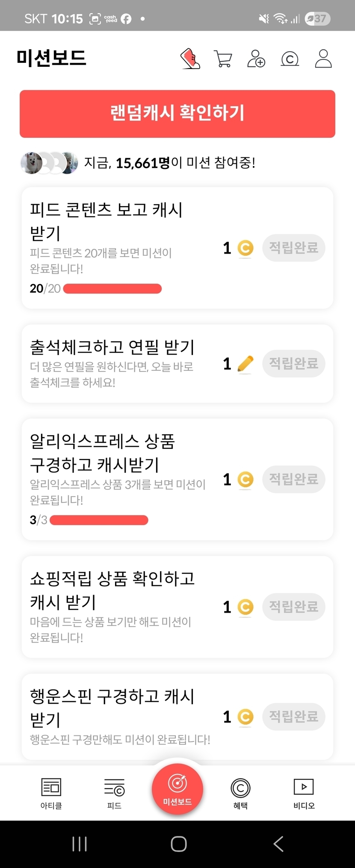Tap 적립완료 on feed content mission
The width and height of the screenshot is (355, 868).
(294, 248)
